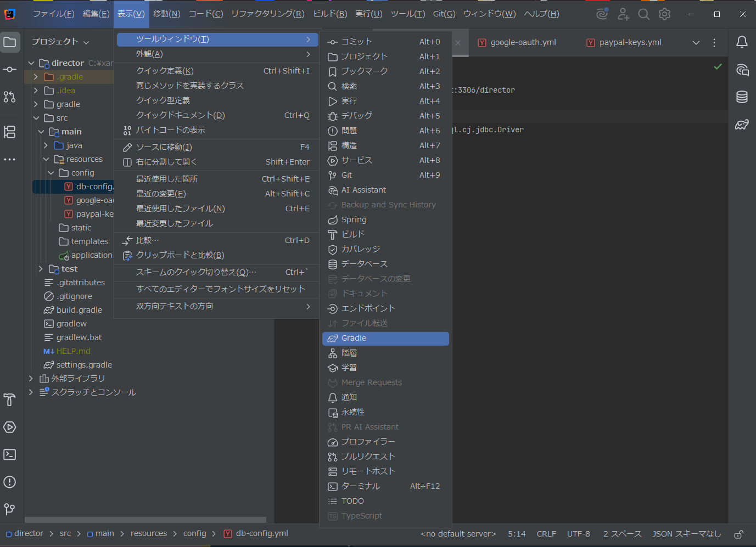This screenshot has height=547, width=756.
Task: Open the Notifications bell icon
Action: tap(742, 42)
